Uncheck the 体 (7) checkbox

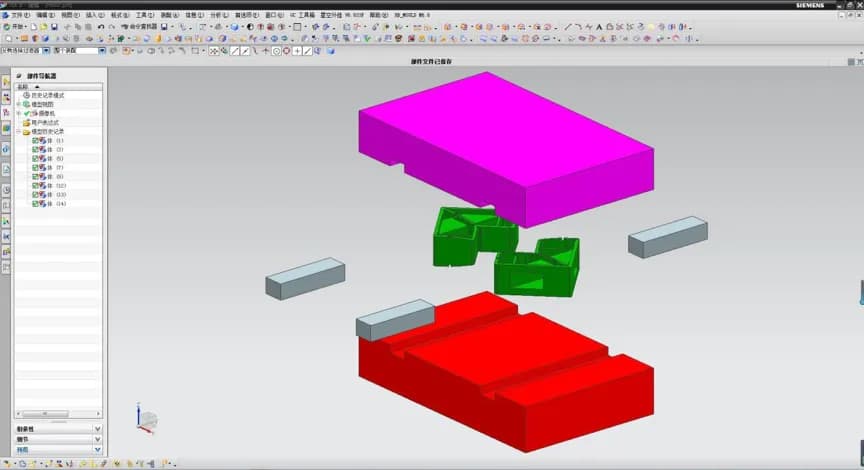(35, 167)
